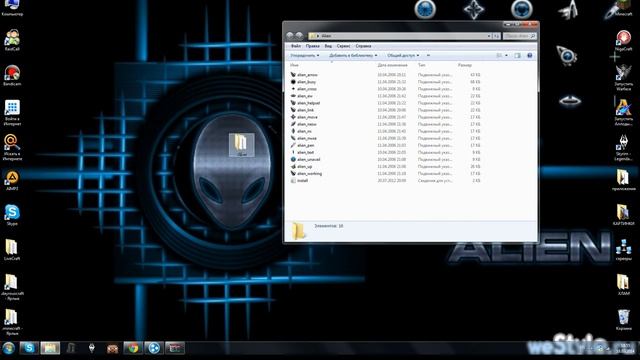
Task: Expand the Упорядочить dropdown
Action: point(304,56)
